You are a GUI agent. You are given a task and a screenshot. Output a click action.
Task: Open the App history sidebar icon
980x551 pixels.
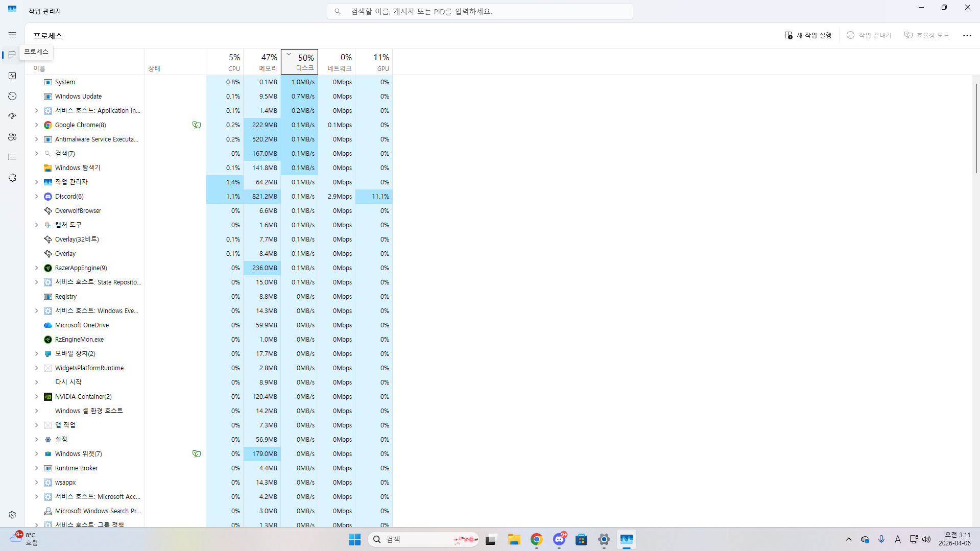coord(12,96)
